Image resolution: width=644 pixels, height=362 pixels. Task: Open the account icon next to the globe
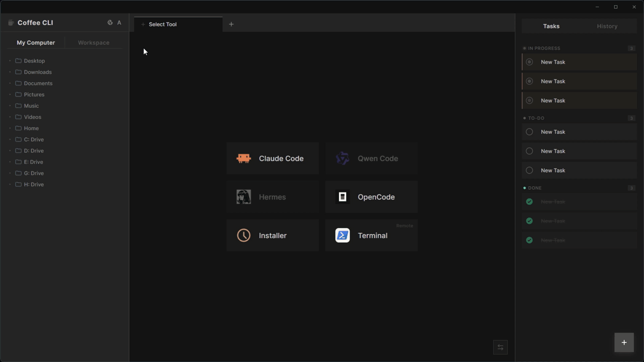pyautogui.click(x=119, y=22)
